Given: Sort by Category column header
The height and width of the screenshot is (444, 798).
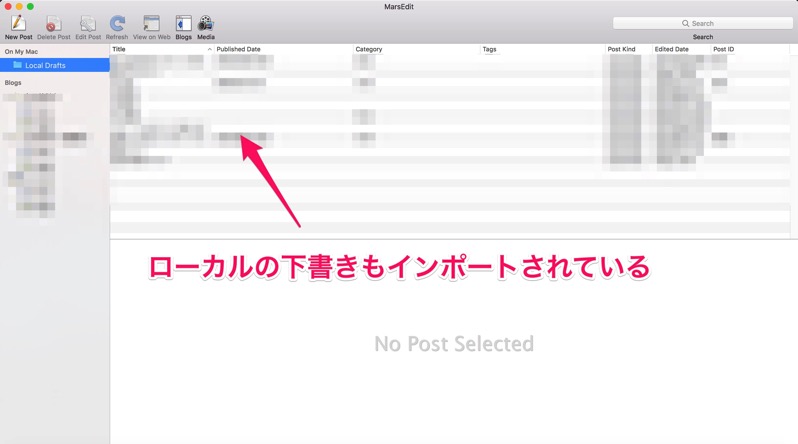Looking at the screenshot, I should (x=416, y=49).
